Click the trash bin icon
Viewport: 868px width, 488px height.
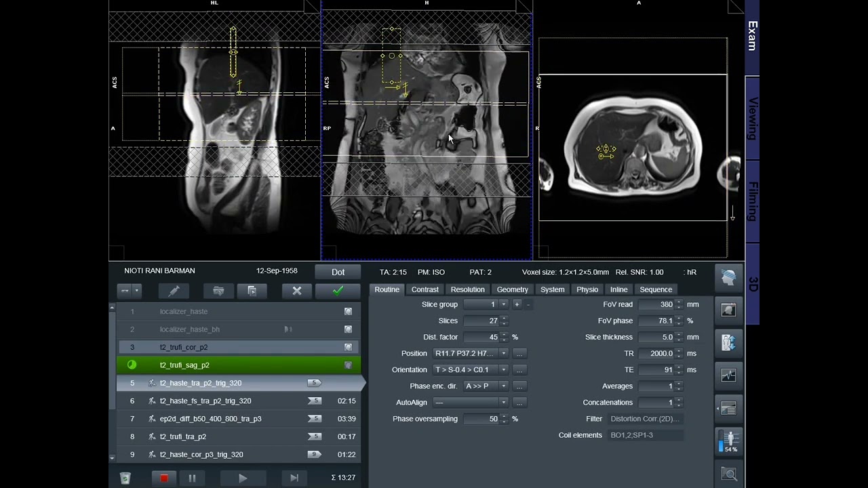coord(125,478)
